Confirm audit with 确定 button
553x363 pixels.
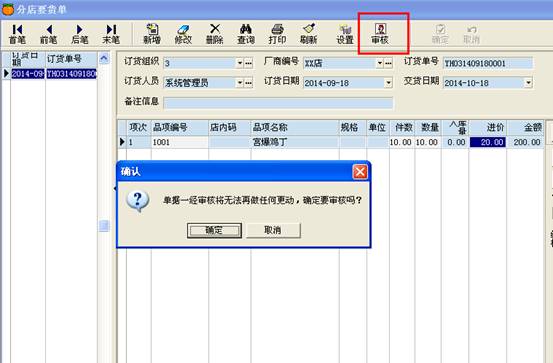tap(214, 230)
